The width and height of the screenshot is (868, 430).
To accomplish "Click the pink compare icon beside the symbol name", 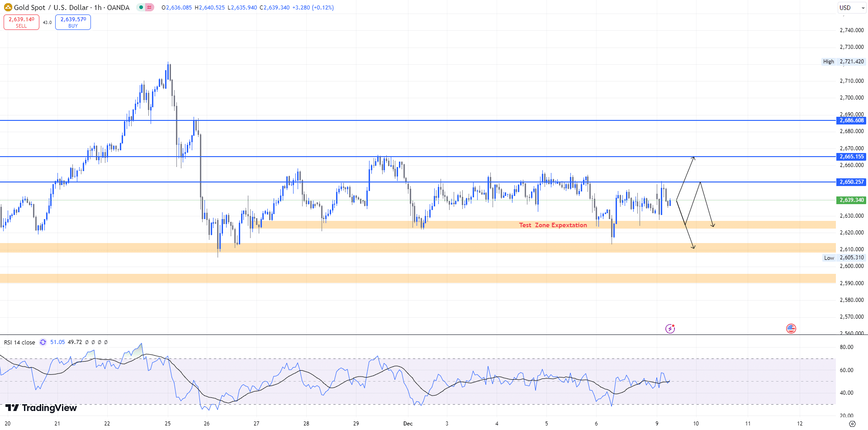I will [x=149, y=8].
